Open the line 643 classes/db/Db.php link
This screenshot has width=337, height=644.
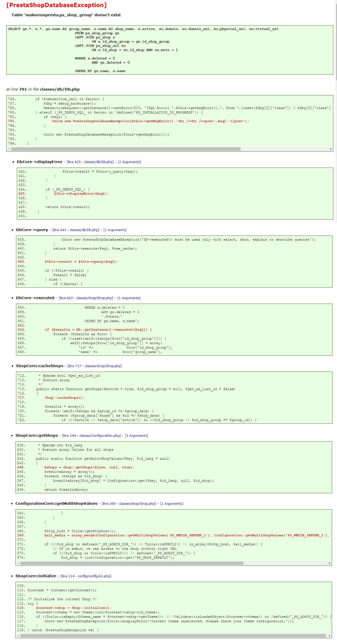point(76,230)
